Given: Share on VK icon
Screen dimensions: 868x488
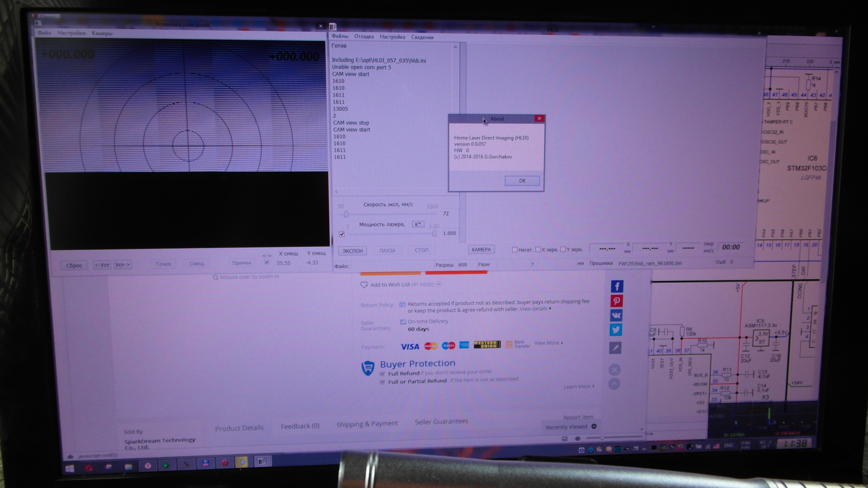Looking at the screenshot, I should (616, 315).
